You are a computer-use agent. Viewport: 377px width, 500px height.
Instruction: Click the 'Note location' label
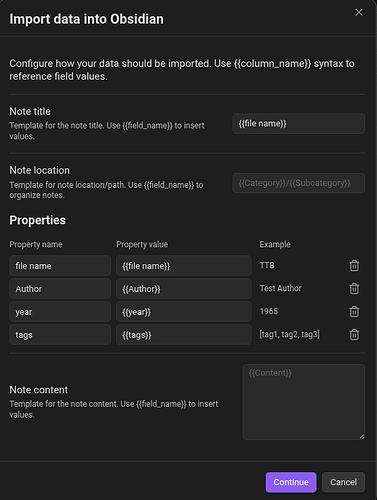point(39,170)
